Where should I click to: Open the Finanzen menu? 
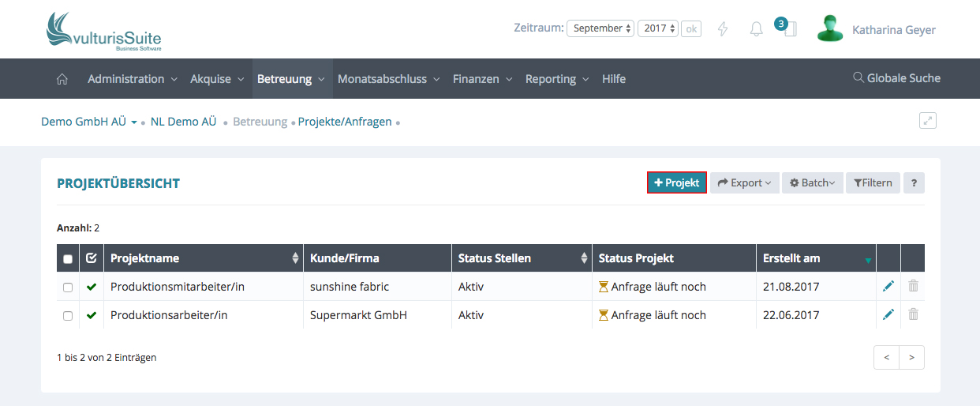pos(482,79)
